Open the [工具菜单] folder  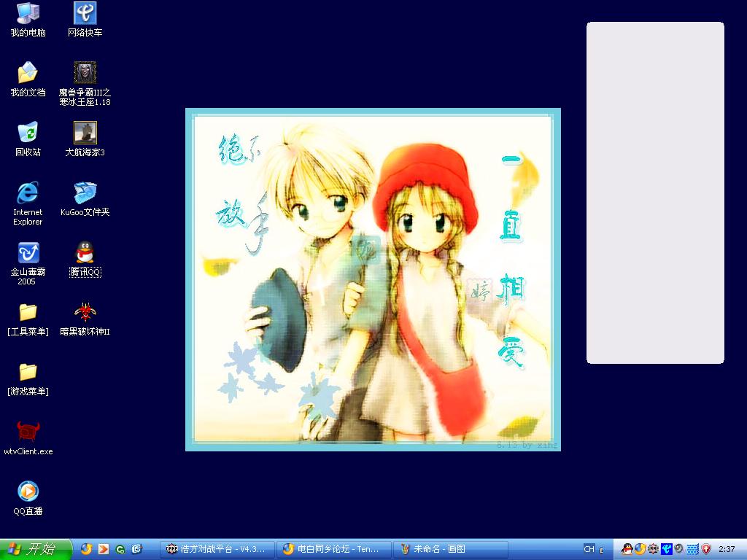point(28,313)
